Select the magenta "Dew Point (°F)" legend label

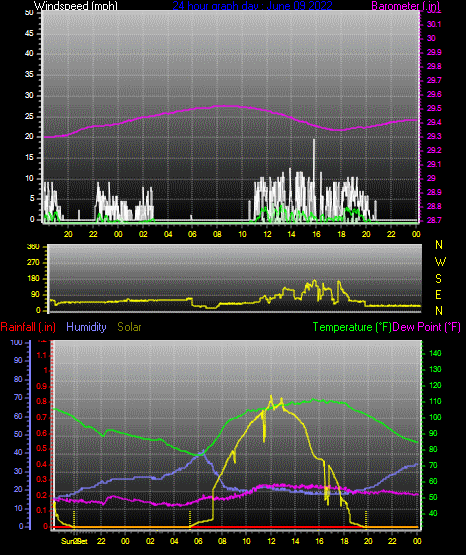click(x=427, y=327)
